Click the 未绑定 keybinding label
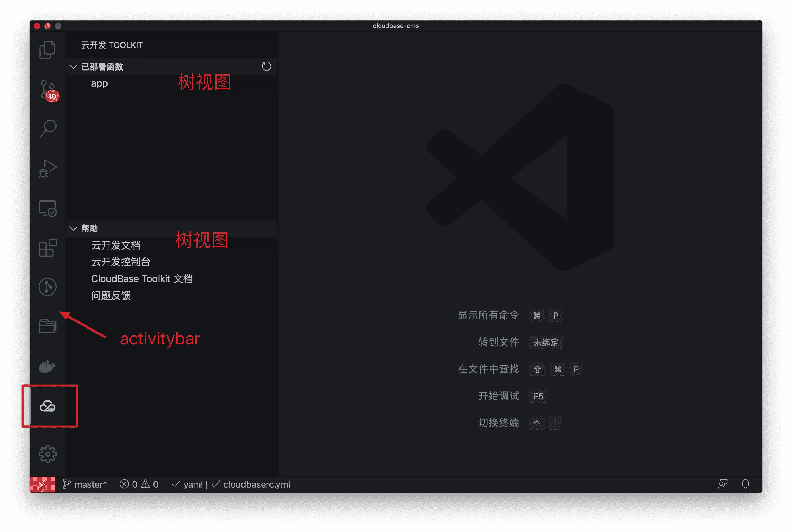The width and height of the screenshot is (792, 532). 546,342
